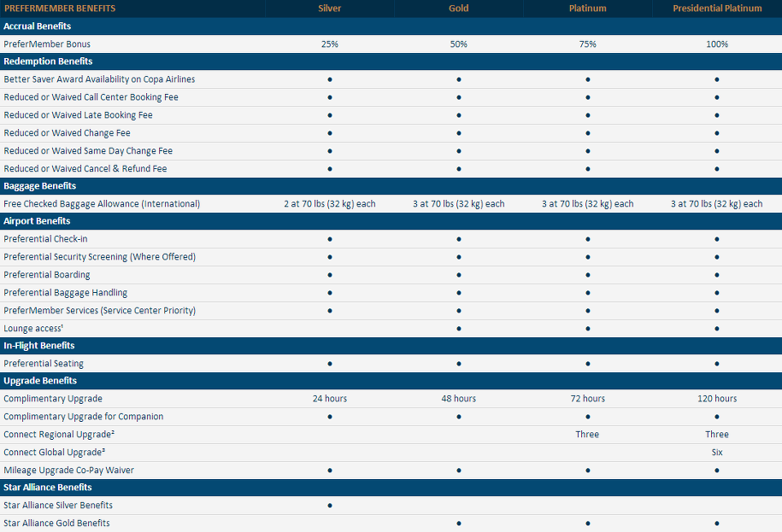Click the Mileage Upgrade Co-Pay Waiver label
The width and height of the screenshot is (782, 532).
coord(69,471)
